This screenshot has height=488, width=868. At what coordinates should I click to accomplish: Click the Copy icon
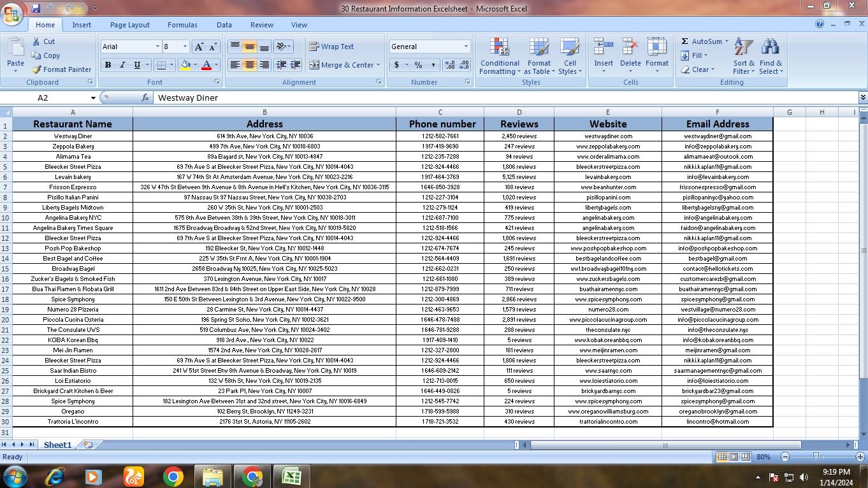36,55
